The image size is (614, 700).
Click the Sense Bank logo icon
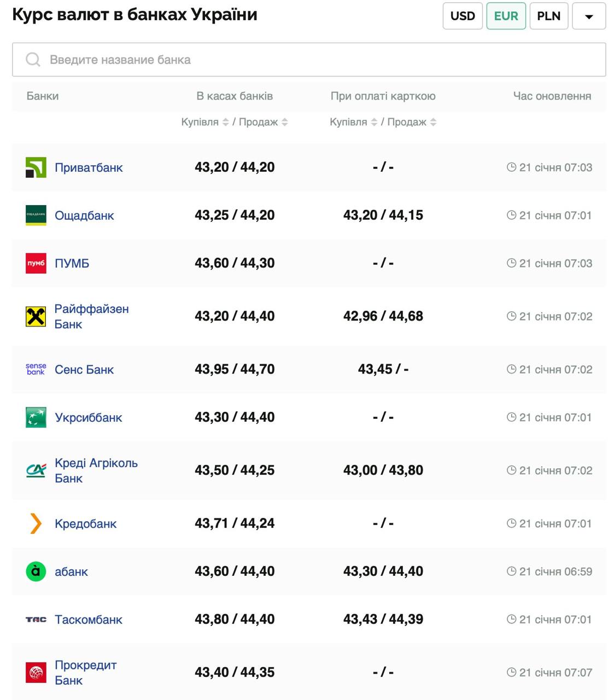point(36,370)
